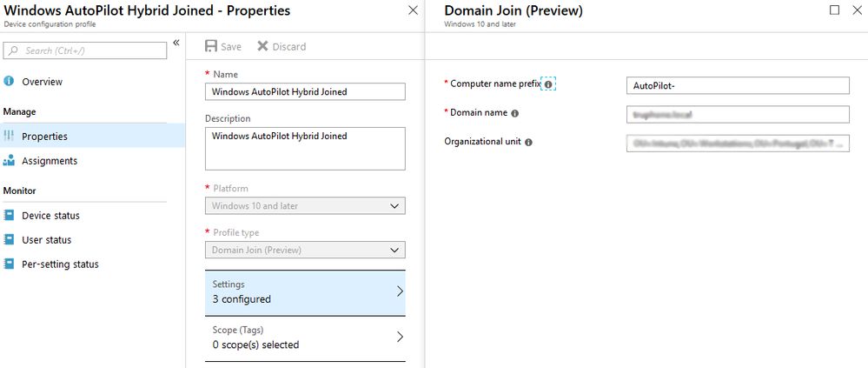Open Overview from the sidebar

[x=42, y=82]
